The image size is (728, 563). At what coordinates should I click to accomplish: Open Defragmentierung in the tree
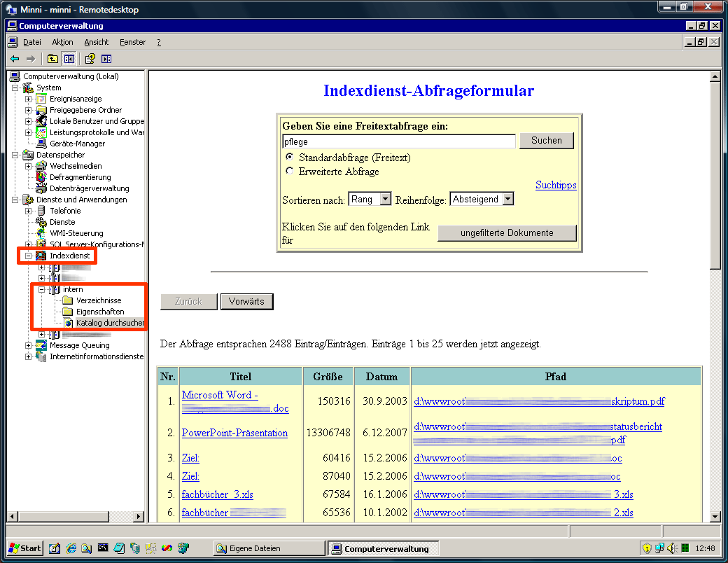[80, 177]
